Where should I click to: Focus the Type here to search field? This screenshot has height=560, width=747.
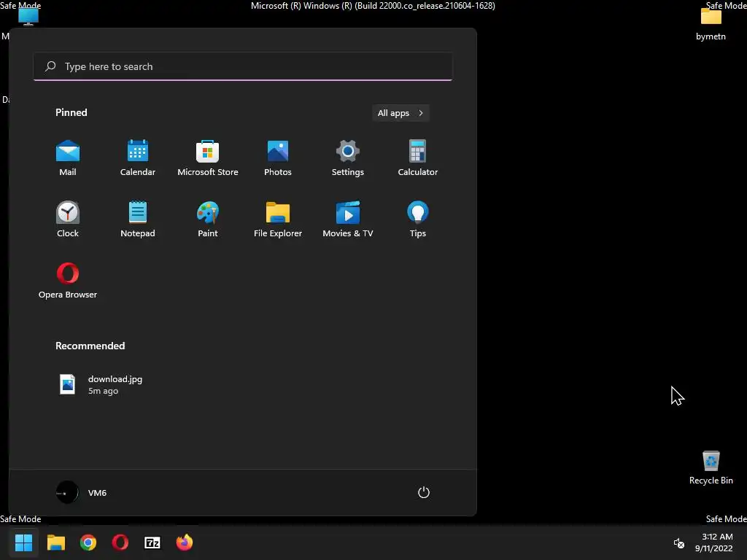243,66
